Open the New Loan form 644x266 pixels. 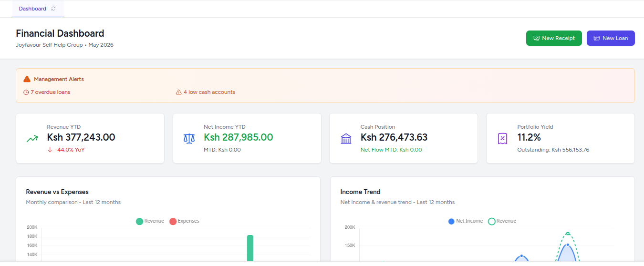pos(611,38)
